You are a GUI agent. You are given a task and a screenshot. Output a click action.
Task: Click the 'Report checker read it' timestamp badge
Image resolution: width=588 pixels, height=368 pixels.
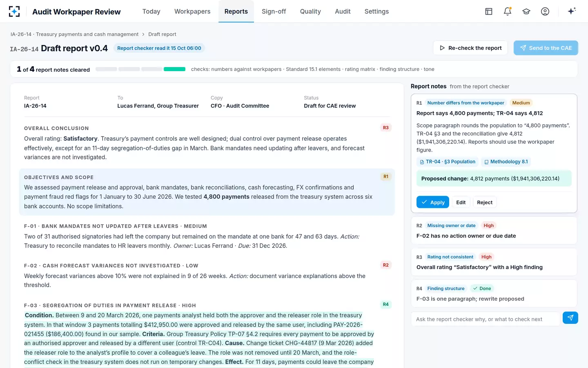click(159, 48)
